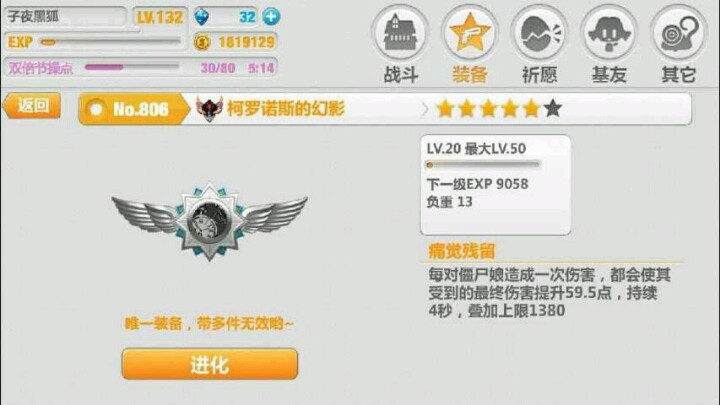Click the winged badge equipment image
Image resolution: width=720 pixels, height=405 pixels.
coord(210,221)
